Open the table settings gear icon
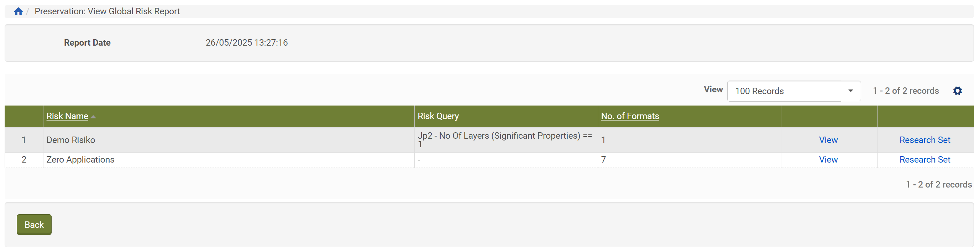 click(958, 91)
